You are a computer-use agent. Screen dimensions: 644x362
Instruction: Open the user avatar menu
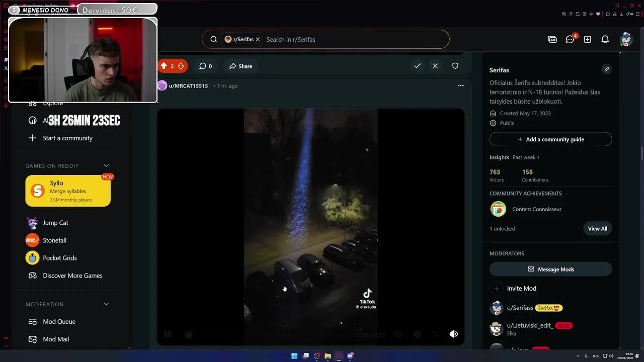626,39
